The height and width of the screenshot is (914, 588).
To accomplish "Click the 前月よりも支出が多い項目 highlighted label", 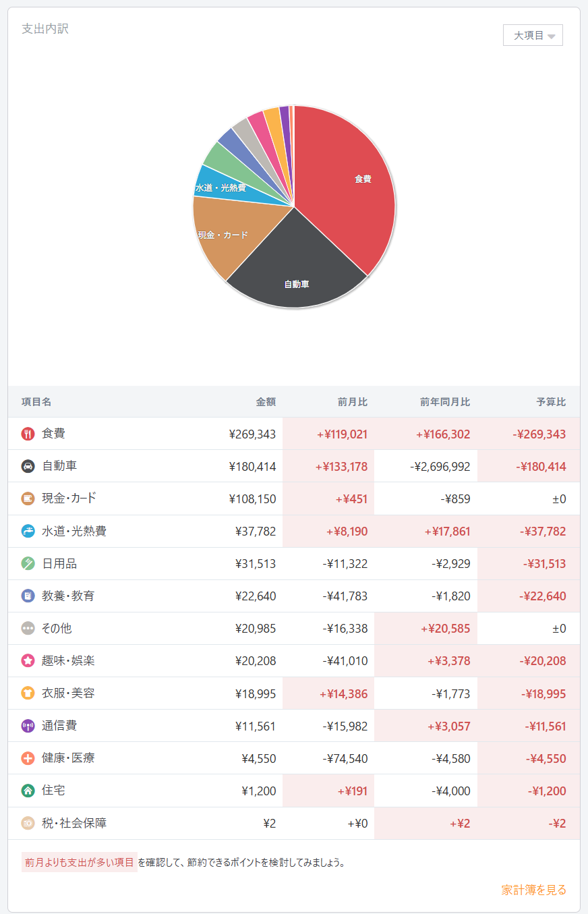I will (80, 862).
